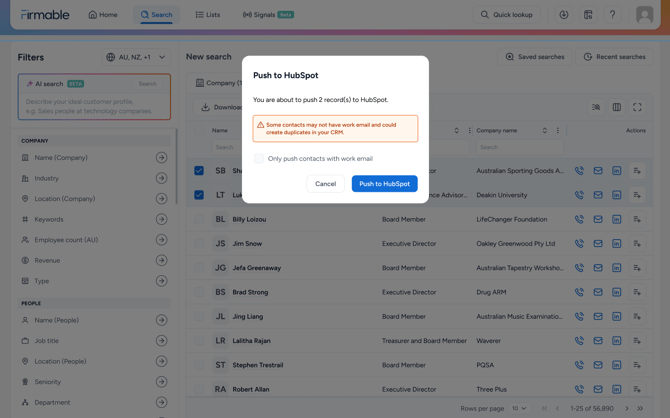
Task: Uncheck the second selected contact row (LT)
Action: pos(199,195)
